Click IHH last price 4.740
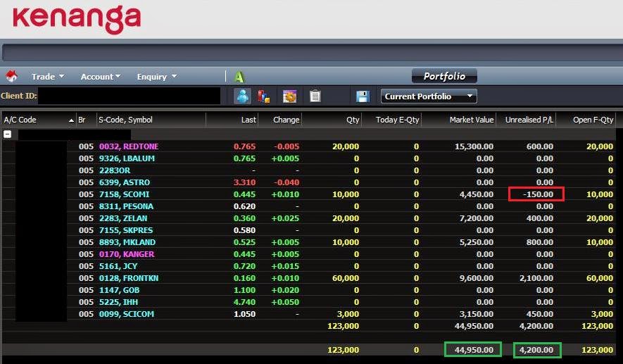This screenshot has height=364, width=623. pos(244,301)
